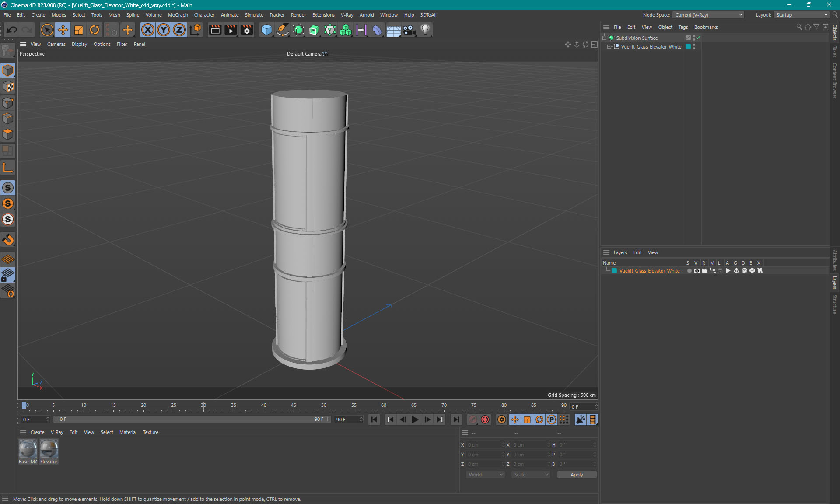
Task: Open the Layers vertical tab
Action: [x=835, y=283]
